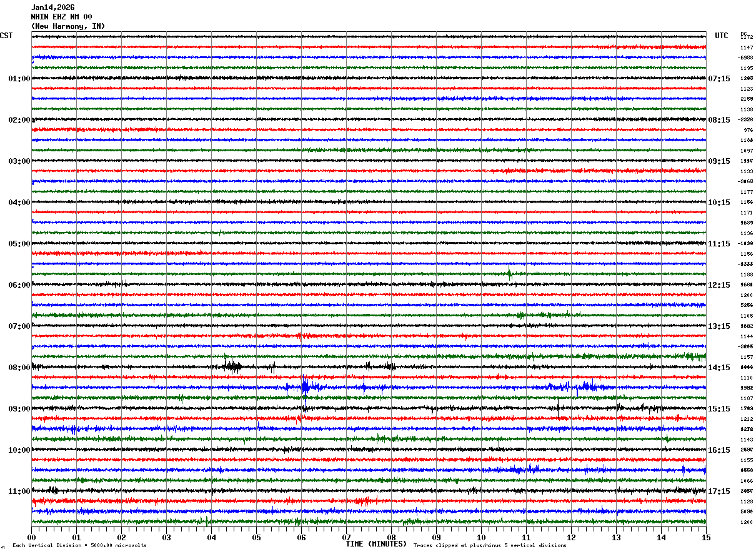
Task: Click the DC offset value 1156
Action: click(x=747, y=254)
